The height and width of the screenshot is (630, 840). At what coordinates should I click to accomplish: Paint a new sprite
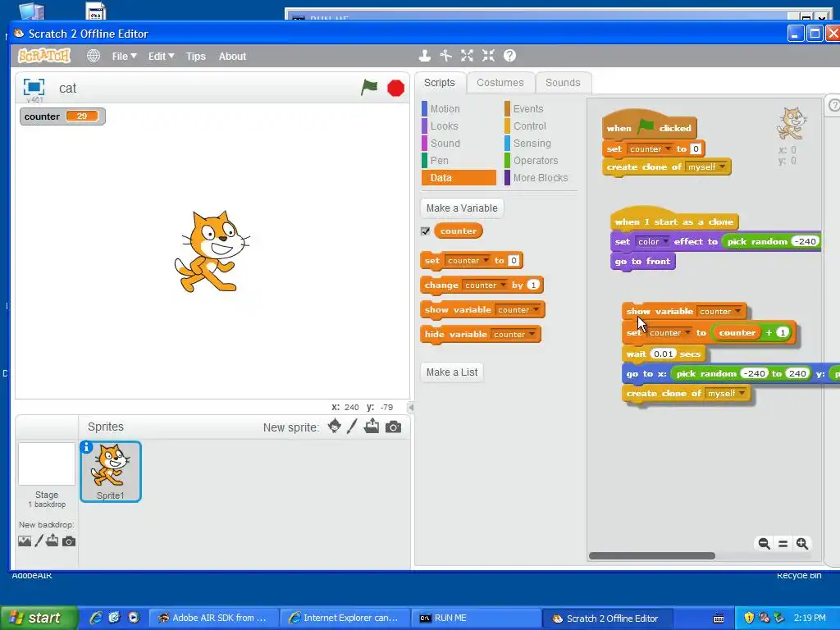(x=352, y=427)
